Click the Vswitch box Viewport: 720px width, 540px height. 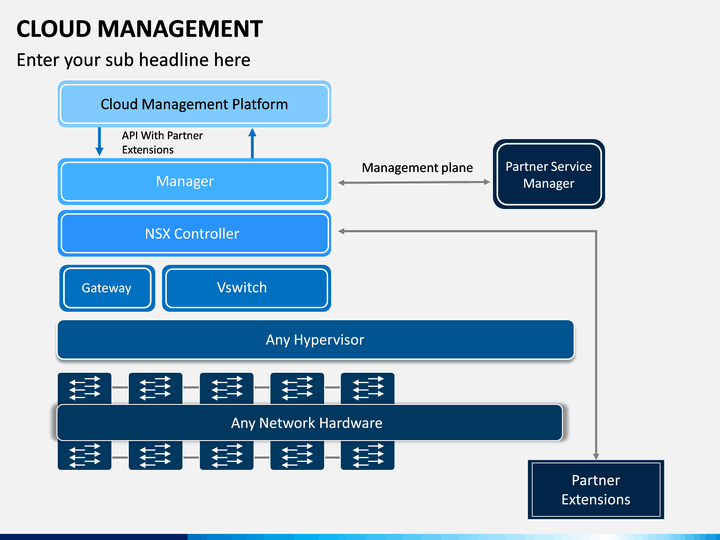pyautogui.click(x=247, y=288)
